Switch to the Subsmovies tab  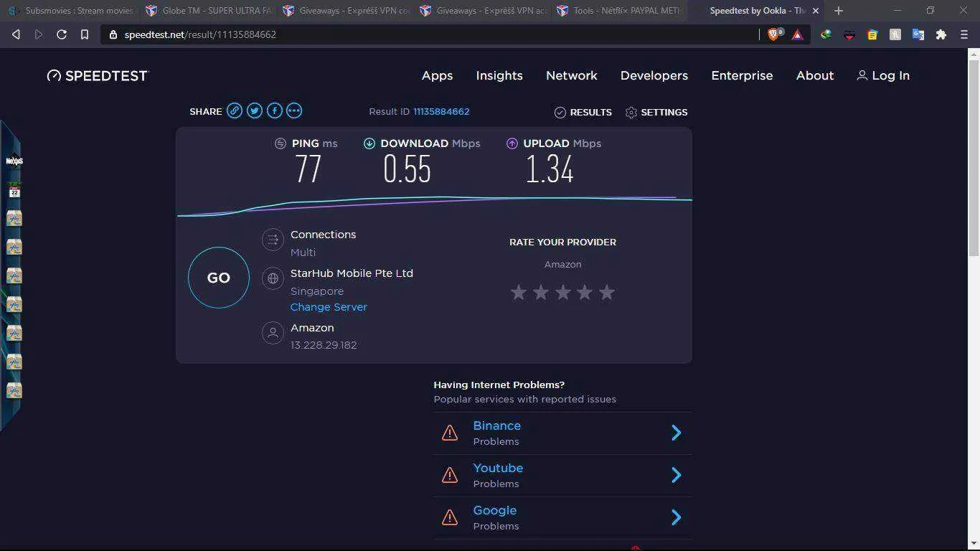pyautogui.click(x=70, y=11)
